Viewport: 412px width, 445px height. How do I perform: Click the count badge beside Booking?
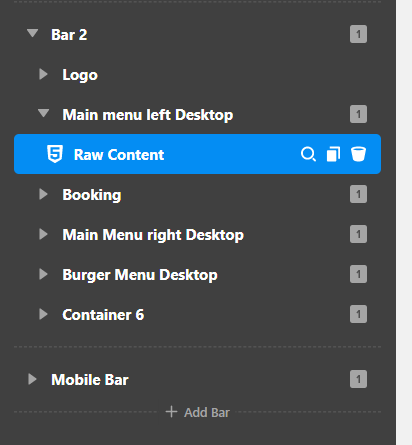(358, 194)
